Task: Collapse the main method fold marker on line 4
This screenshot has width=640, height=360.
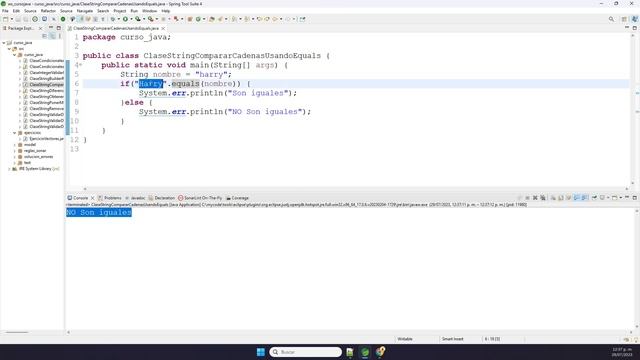Action: pos(80,65)
